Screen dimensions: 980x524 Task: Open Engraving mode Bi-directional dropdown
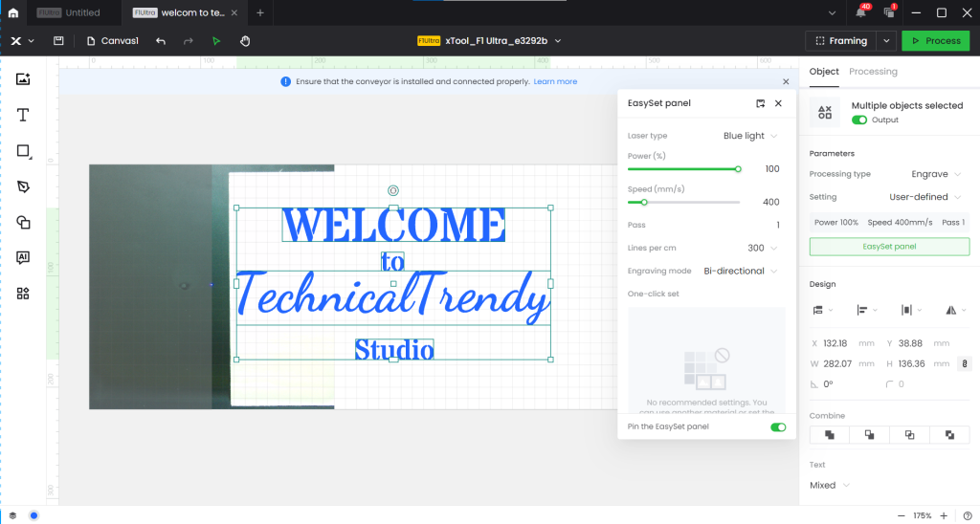[x=741, y=271]
